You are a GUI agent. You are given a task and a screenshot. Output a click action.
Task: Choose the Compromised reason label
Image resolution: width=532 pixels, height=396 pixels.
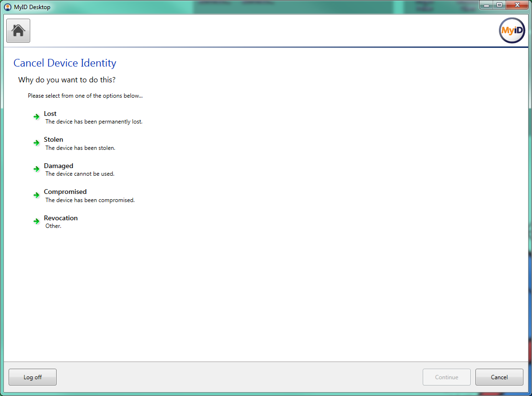65,192
